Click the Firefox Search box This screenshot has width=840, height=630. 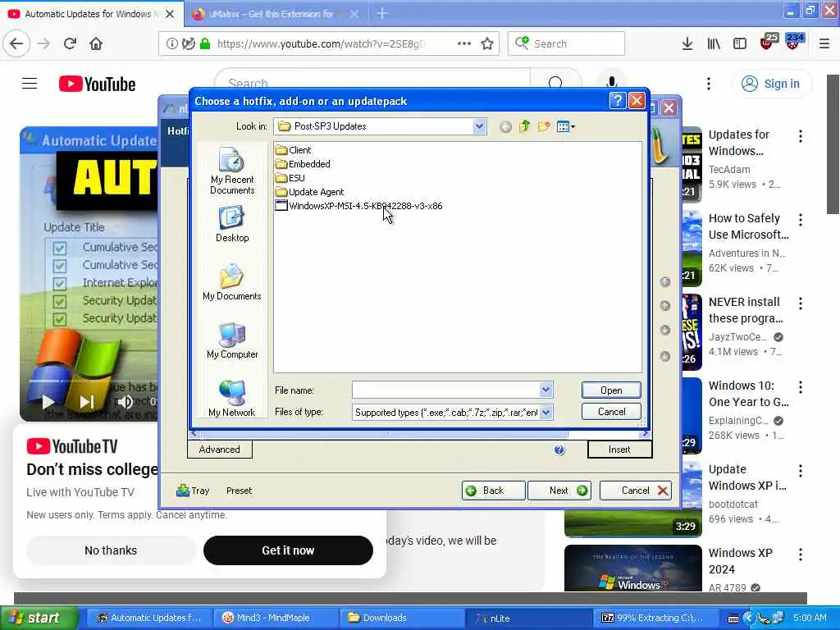(566, 43)
